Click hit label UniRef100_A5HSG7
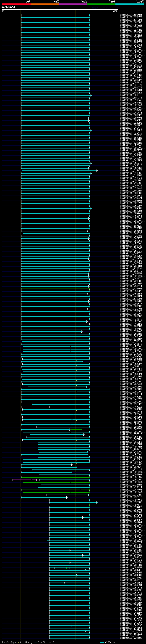 tap(131, 32)
